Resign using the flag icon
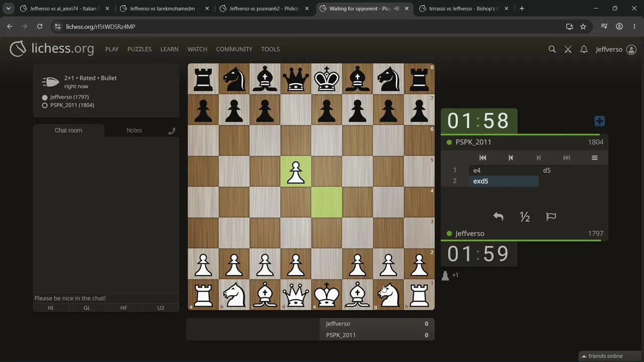The image size is (644, 362). pyautogui.click(x=551, y=217)
